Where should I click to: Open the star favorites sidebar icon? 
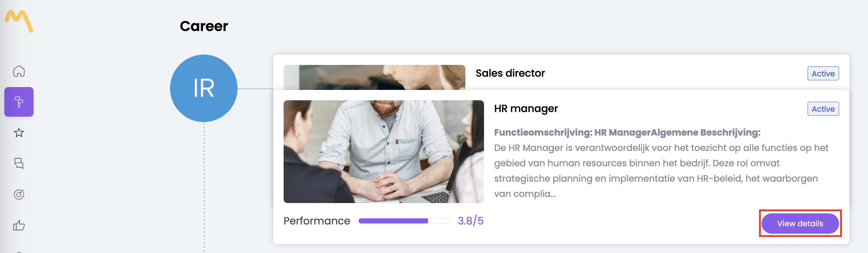[x=19, y=133]
